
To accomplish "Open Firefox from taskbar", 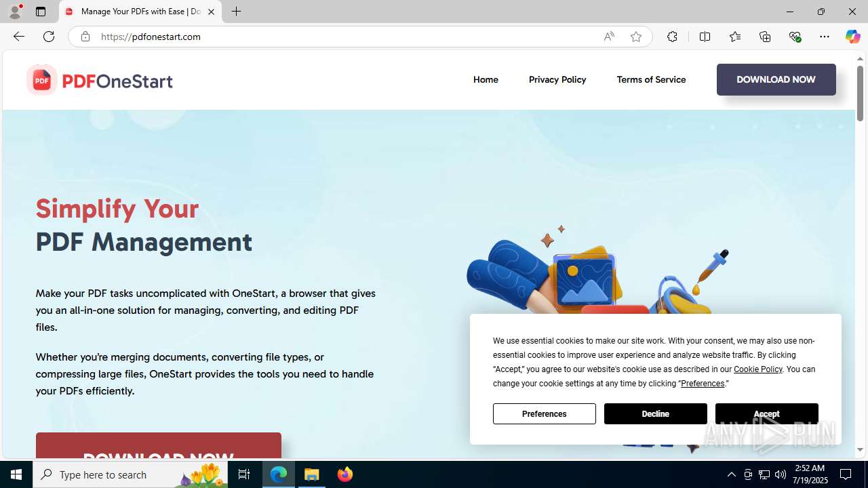I will [345, 474].
